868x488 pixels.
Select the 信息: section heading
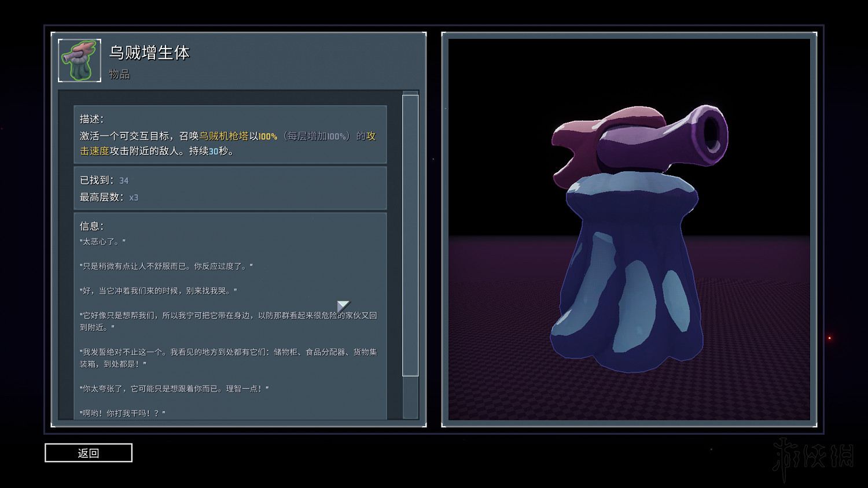pos(91,226)
